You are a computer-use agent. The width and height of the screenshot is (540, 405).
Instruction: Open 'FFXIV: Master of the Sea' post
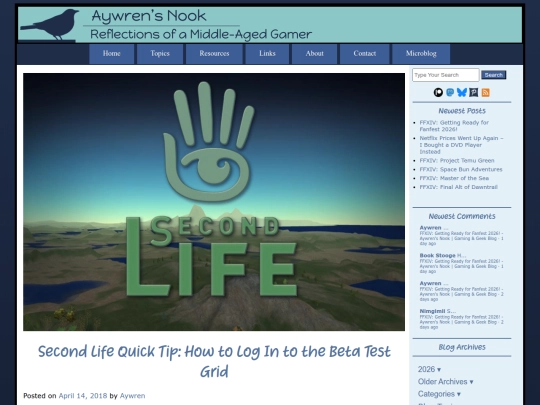[x=454, y=178]
